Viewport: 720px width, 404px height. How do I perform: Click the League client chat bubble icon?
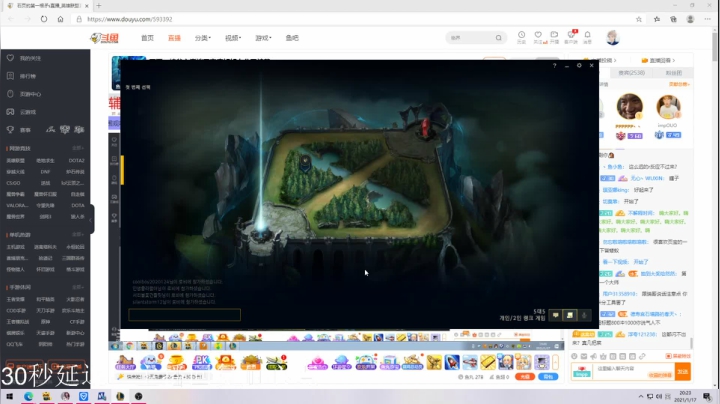tap(556, 315)
